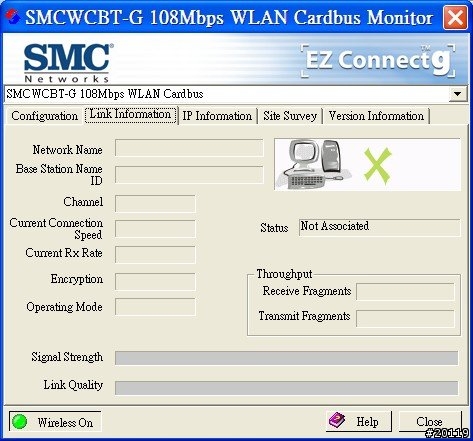Toggle the Wireless On button

55,422
